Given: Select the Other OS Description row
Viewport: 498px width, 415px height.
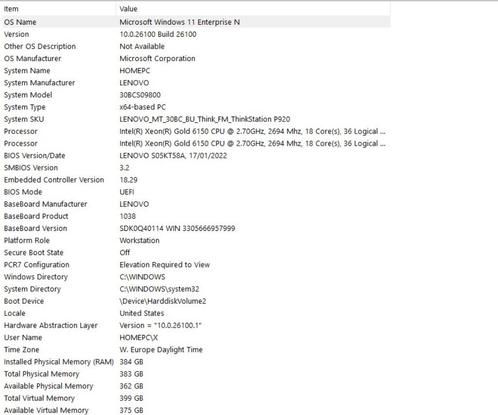Looking at the screenshot, I should [40, 46].
